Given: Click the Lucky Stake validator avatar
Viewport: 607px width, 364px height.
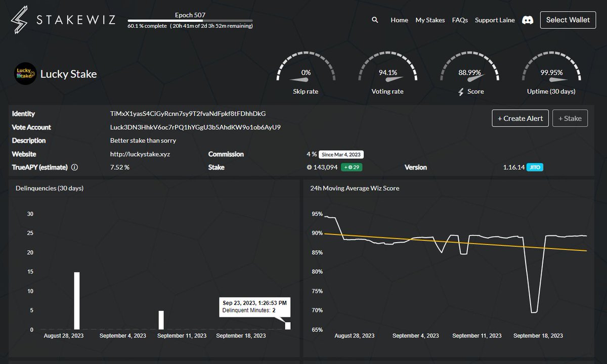Looking at the screenshot, I should click(x=25, y=74).
